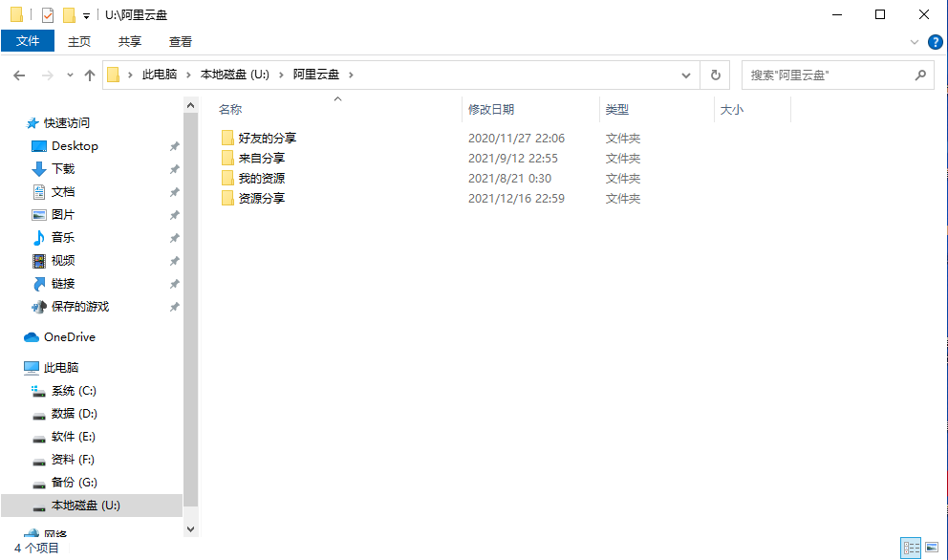948x560 pixels.
Task: Click the Properties quick access icon
Action: pos(48,15)
